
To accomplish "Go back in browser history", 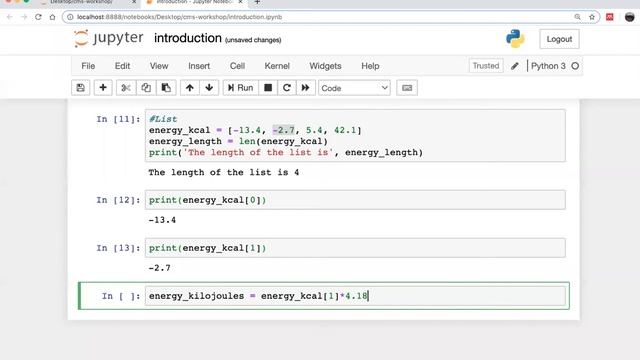I will (x=9, y=17).
